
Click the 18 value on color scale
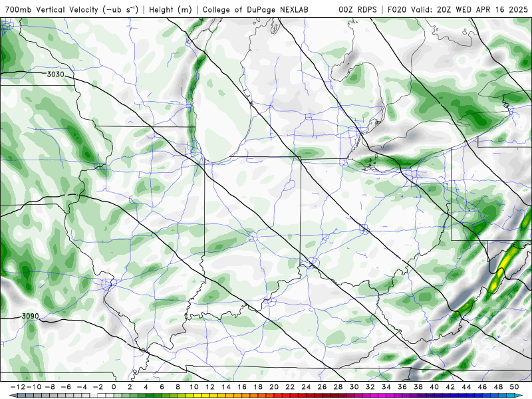(x=258, y=387)
